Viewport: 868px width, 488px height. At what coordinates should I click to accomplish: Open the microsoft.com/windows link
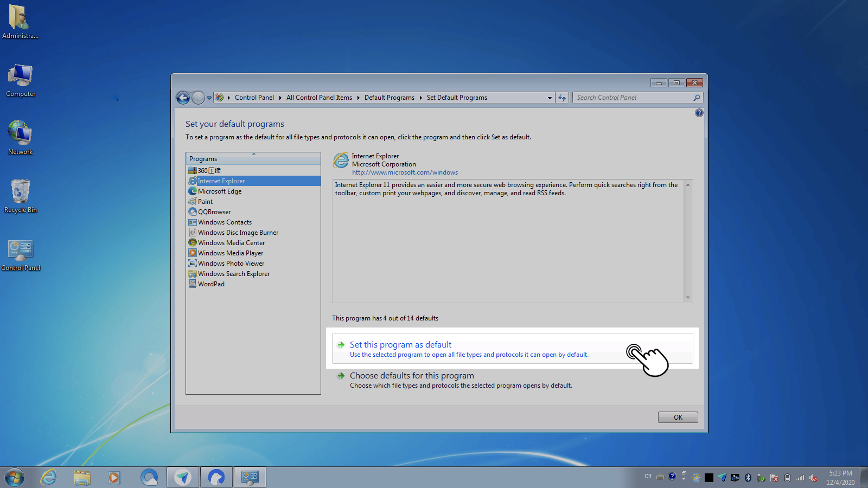(x=405, y=172)
